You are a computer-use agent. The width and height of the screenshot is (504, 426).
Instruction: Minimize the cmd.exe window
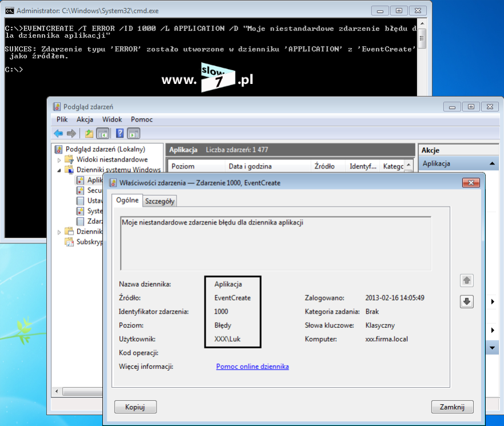380,11
